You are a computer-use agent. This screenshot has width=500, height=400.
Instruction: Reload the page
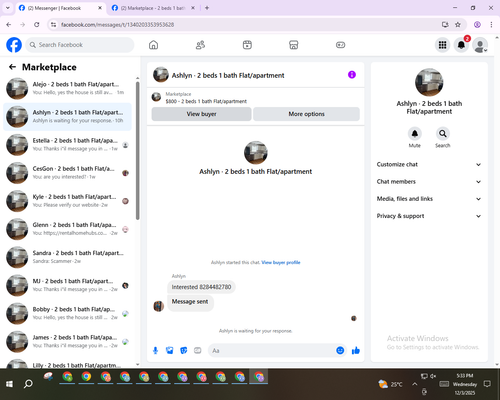click(37, 25)
